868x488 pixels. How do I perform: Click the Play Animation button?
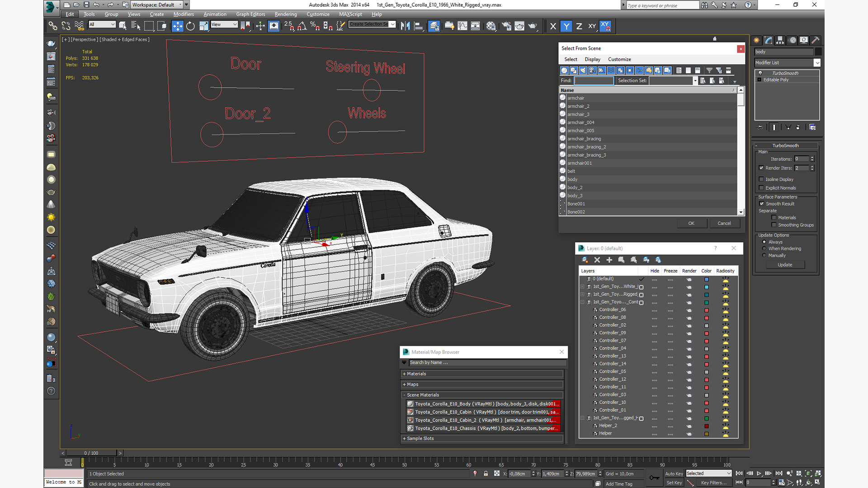click(759, 473)
